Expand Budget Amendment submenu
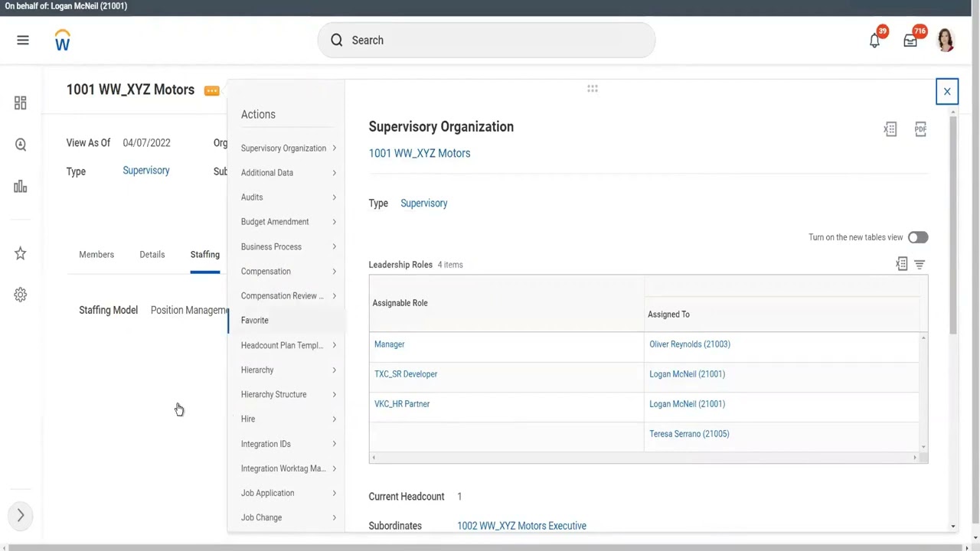 coord(288,222)
